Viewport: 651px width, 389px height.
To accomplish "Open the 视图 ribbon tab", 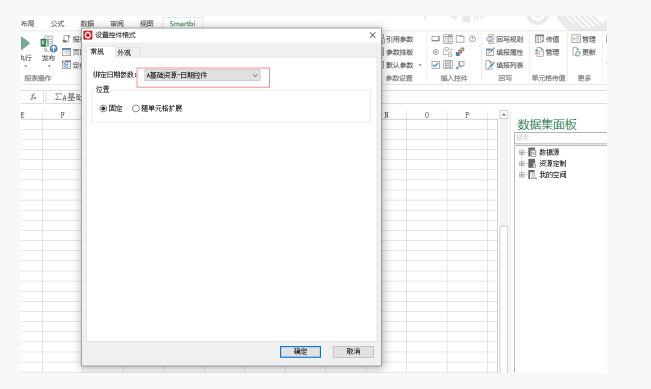I will 147,24.
